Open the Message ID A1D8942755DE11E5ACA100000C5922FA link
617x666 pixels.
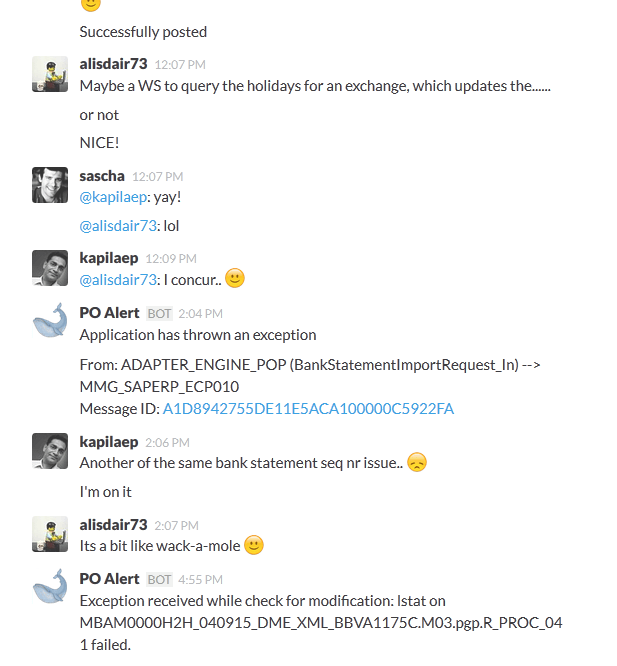[x=308, y=409]
